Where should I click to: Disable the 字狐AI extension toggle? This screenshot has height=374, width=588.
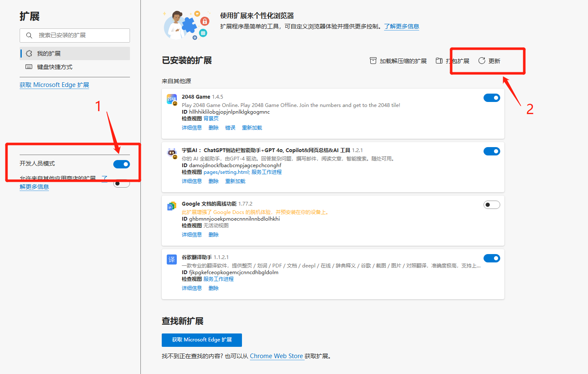[492, 151]
